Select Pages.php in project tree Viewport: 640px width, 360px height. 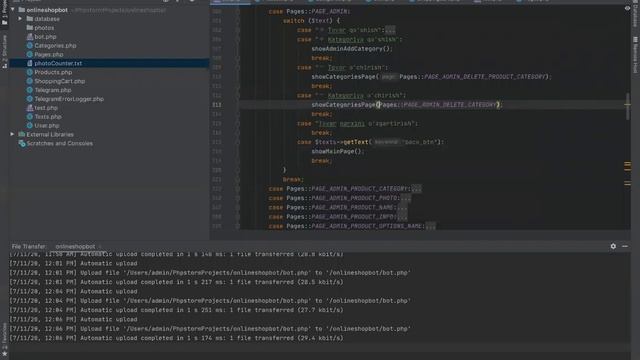point(49,55)
